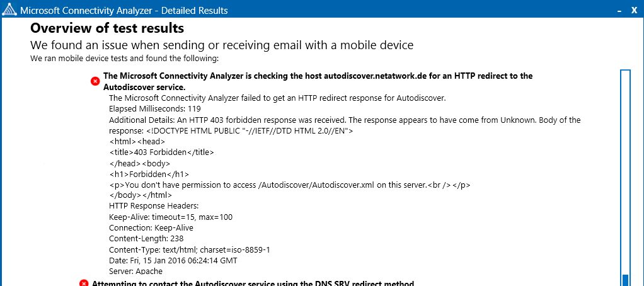This screenshot has height=286, width=644.
Task: Click the 'Elapsed Milliseconds: 119' line
Action: [155, 109]
